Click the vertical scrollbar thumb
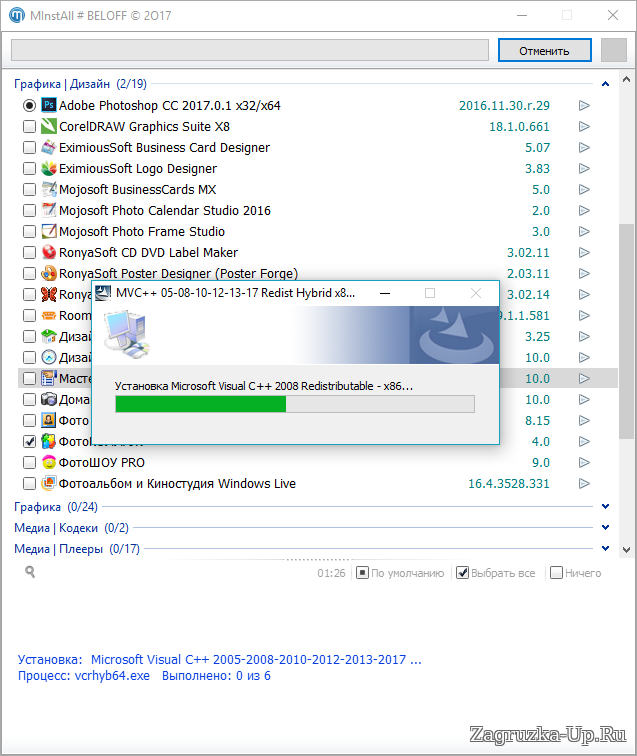Screen dimensions: 637x756 click(626, 331)
